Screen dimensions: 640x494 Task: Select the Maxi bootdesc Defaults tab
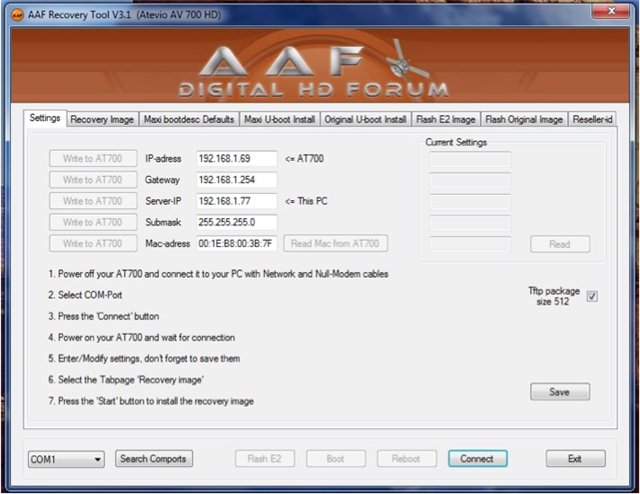(189, 119)
